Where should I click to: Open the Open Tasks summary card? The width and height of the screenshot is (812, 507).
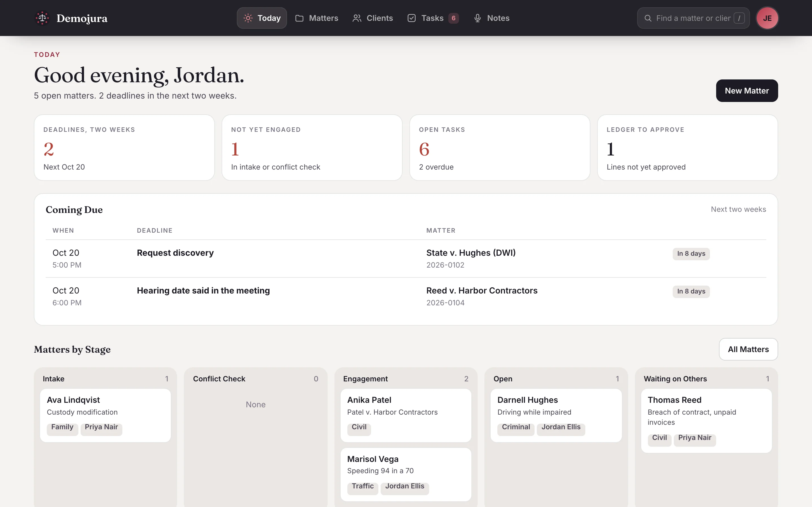pos(500,148)
